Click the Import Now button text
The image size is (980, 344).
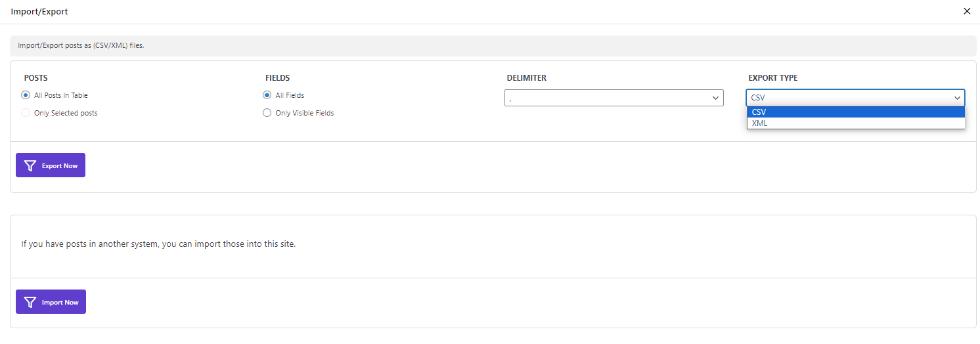point(60,303)
